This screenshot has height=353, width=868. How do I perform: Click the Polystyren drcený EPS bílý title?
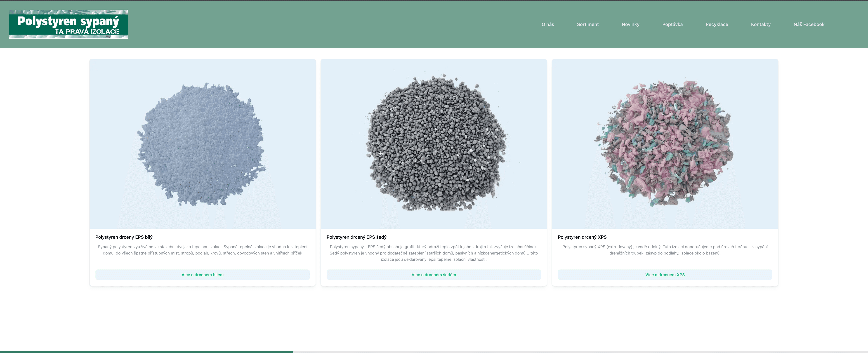click(x=124, y=237)
